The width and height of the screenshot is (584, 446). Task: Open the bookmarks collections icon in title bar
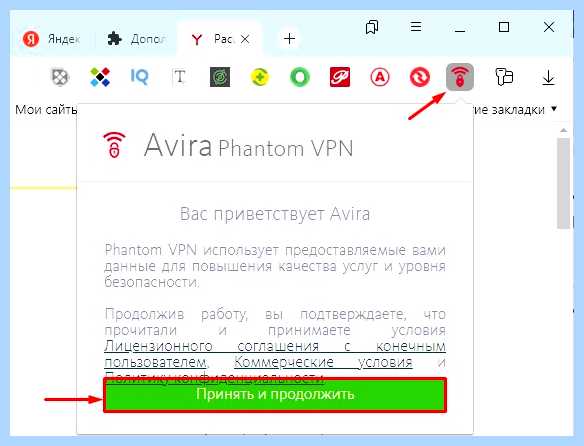coord(372,27)
